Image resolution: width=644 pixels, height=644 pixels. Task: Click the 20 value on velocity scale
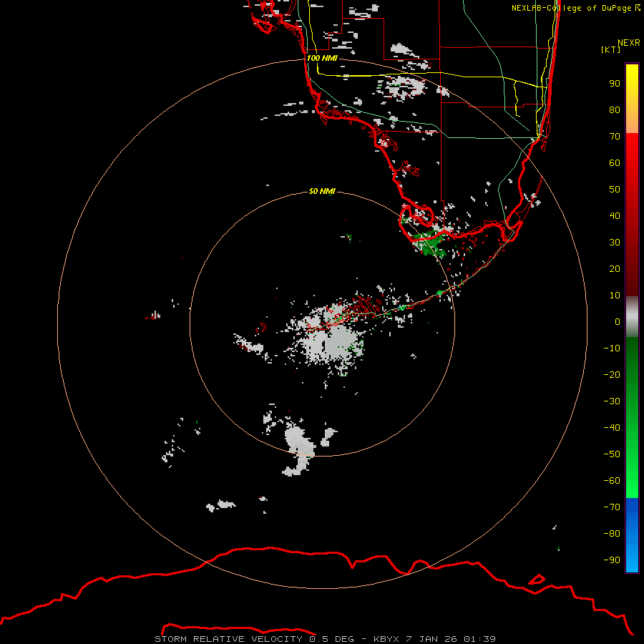615,268
